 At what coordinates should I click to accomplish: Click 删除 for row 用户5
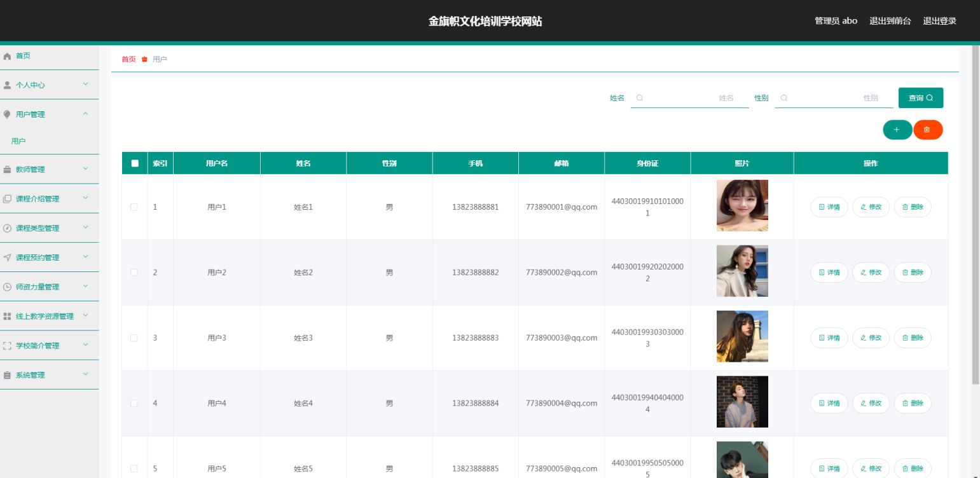pyautogui.click(x=913, y=469)
